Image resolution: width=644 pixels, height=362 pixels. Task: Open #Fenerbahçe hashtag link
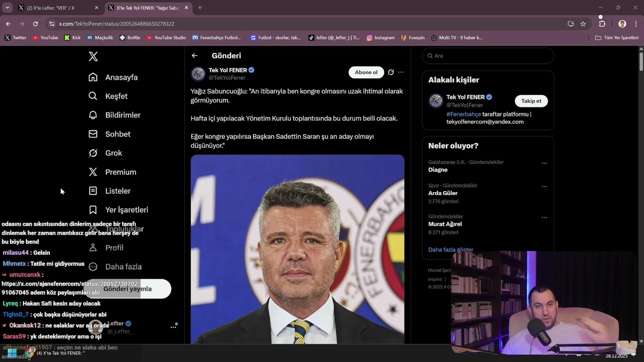tap(464, 114)
